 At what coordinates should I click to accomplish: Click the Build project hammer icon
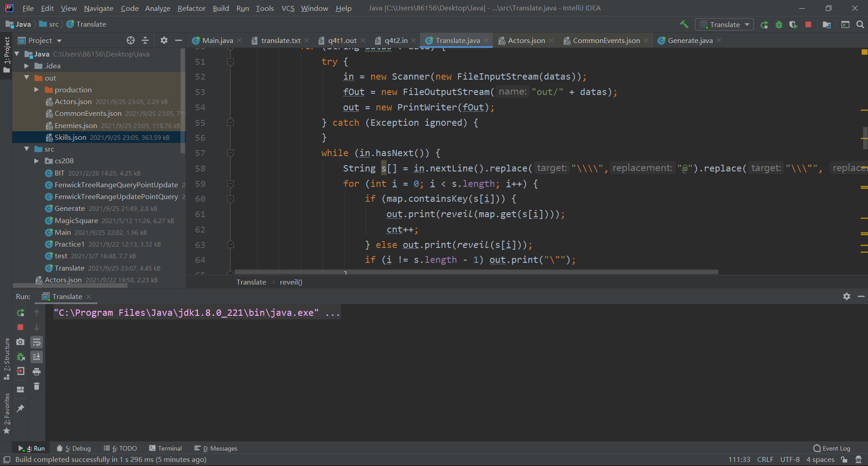[x=684, y=24]
